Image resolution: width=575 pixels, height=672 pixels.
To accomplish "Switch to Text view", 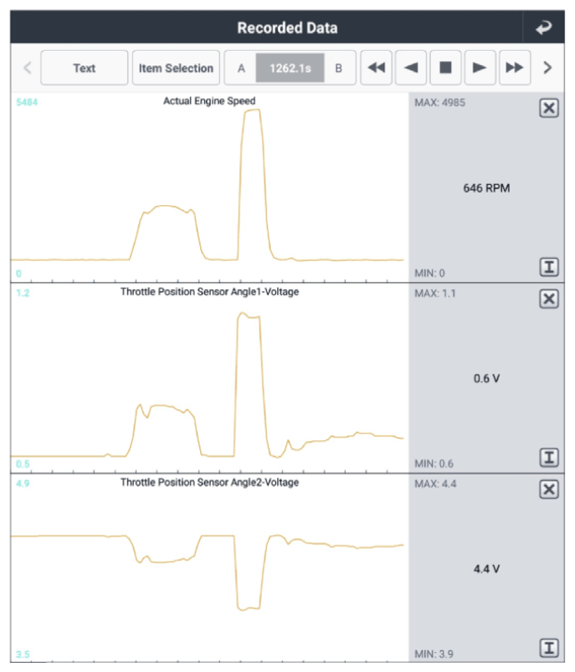I will click(84, 68).
